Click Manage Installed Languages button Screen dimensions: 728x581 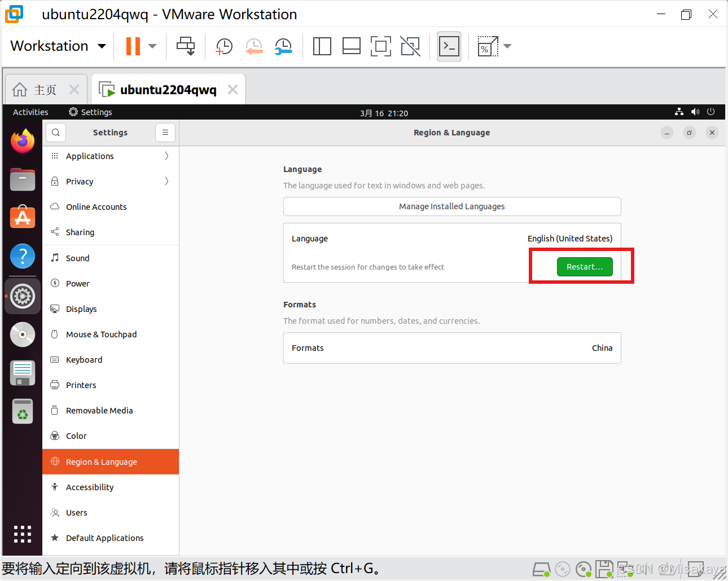click(452, 206)
